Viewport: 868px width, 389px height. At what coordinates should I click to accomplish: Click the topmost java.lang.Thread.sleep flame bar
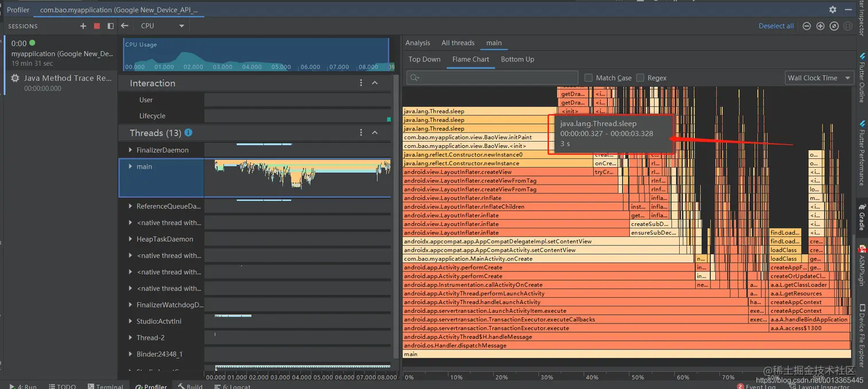[x=480, y=111]
